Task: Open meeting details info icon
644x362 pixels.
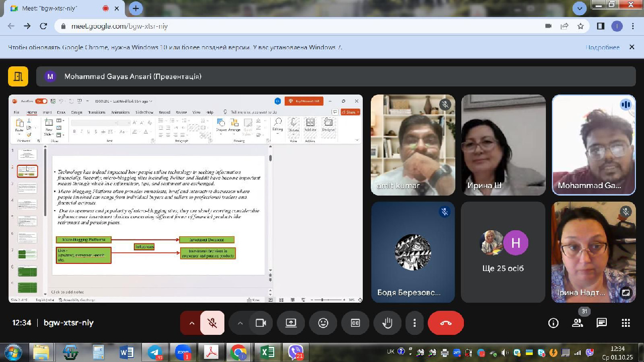Action: (x=553, y=323)
